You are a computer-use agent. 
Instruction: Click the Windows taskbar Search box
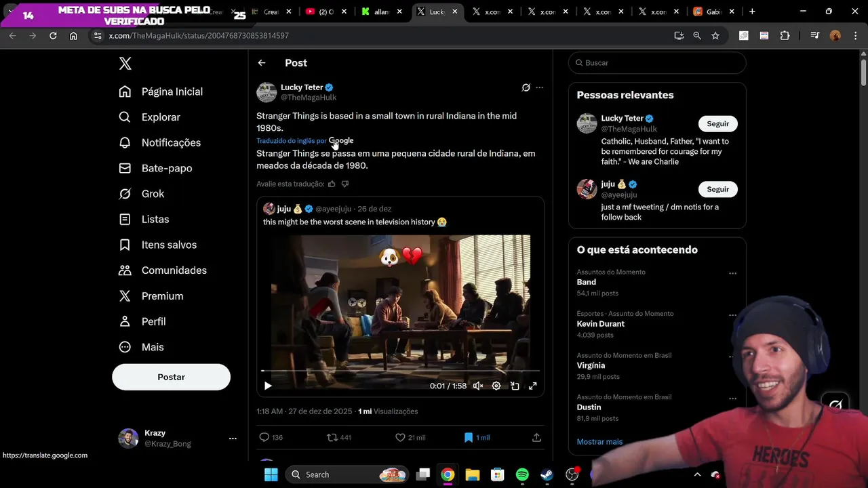tap(347, 474)
